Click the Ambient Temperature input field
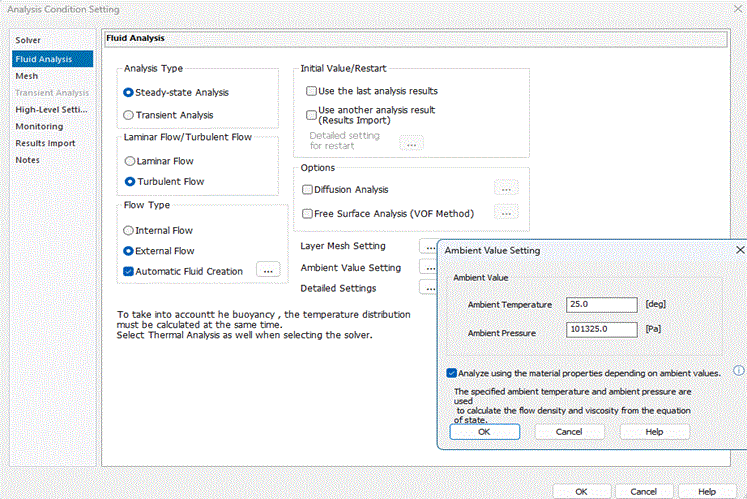The width and height of the screenshot is (747, 499). coord(601,305)
